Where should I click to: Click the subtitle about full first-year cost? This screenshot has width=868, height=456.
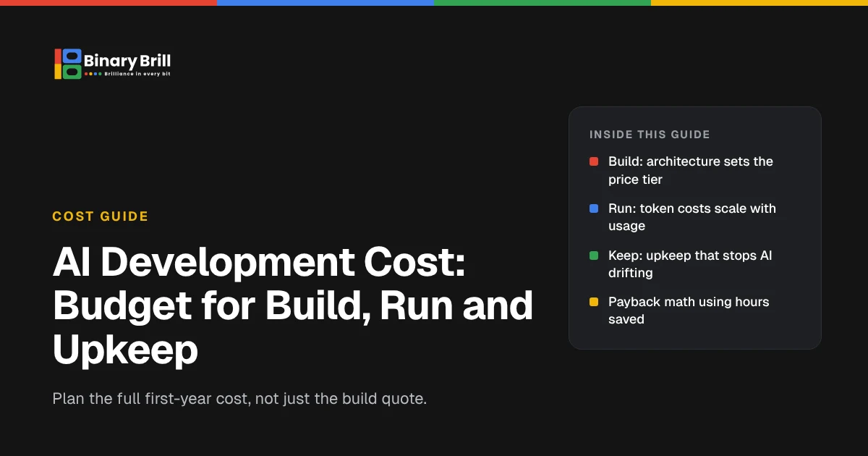coord(240,399)
